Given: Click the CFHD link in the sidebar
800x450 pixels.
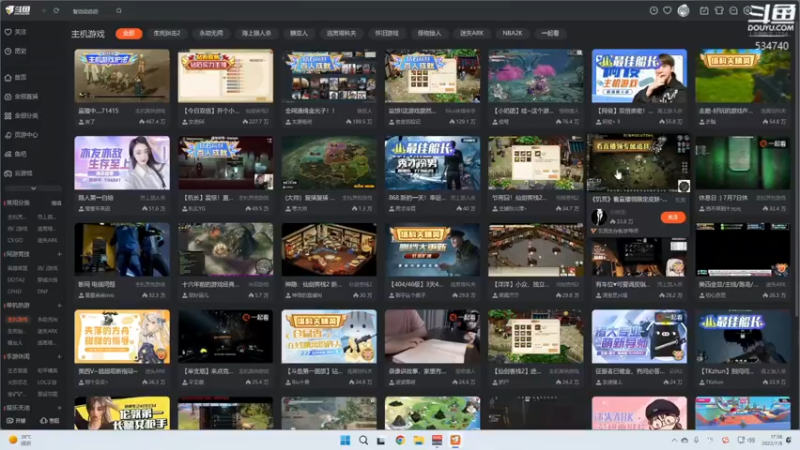Looking at the screenshot, I should point(14,291).
